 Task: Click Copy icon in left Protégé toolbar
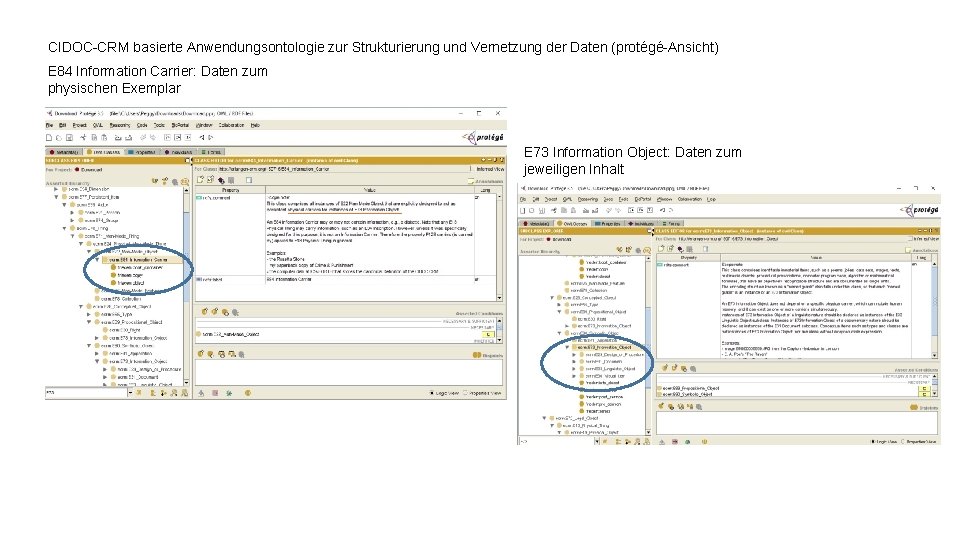(x=94, y=138)
